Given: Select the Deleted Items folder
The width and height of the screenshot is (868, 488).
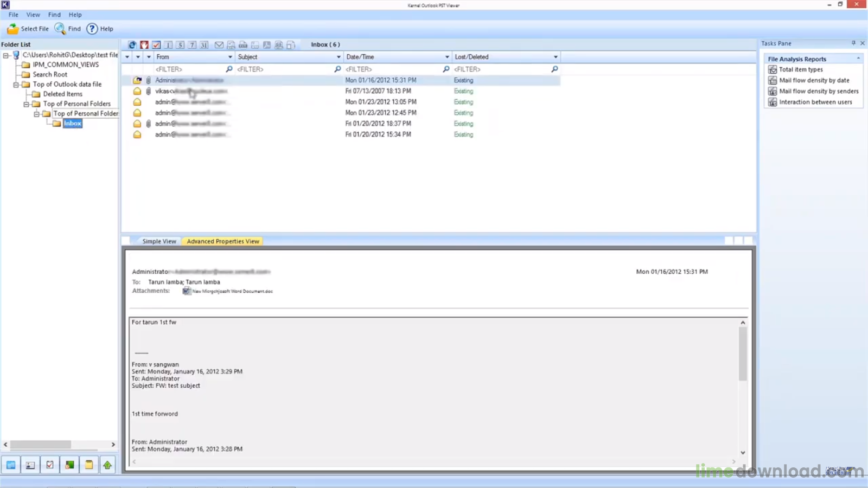Looking at the screenshot, I should [62, 94].
